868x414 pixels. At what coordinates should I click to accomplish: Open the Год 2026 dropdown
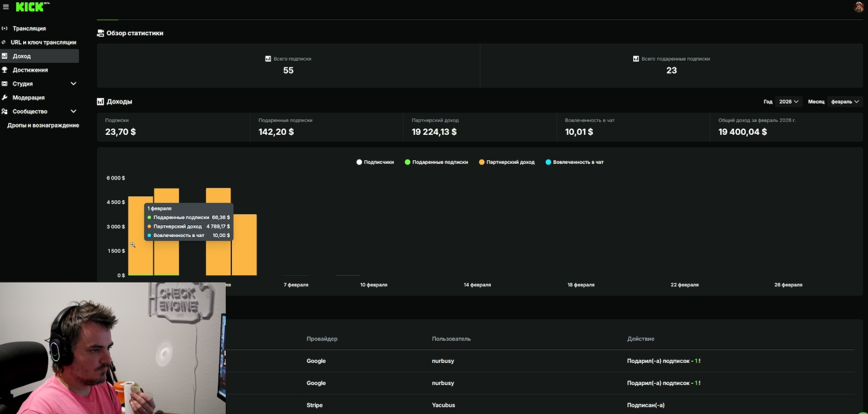(x=788, y=102)
